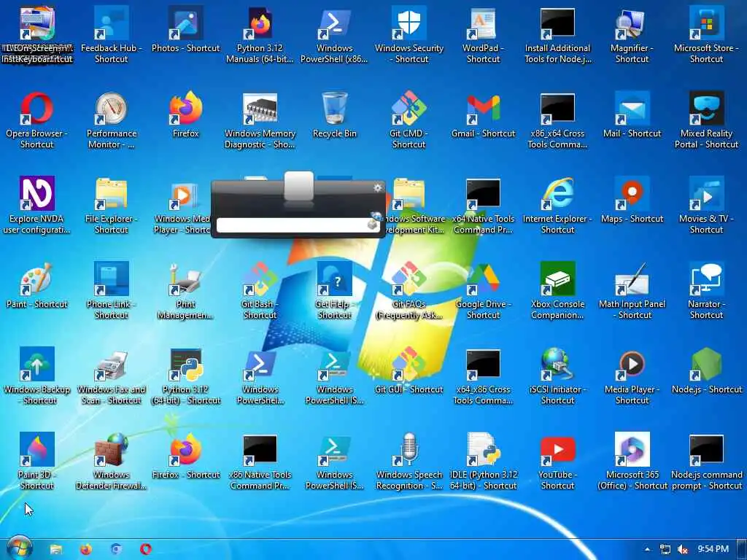
Task: Select the Maps shortcut icon
Action: pos(632,201)
